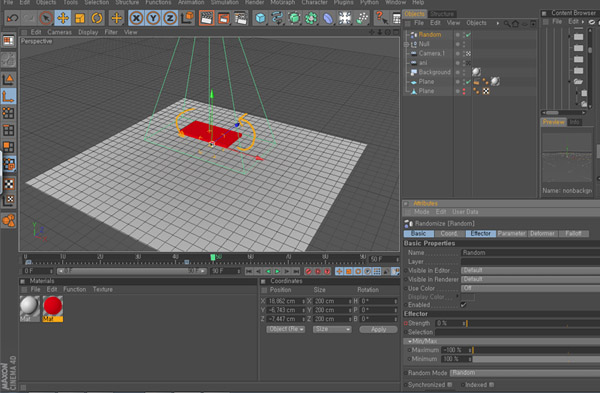
Task: Click the Background object's material tag
Action: 476,72
